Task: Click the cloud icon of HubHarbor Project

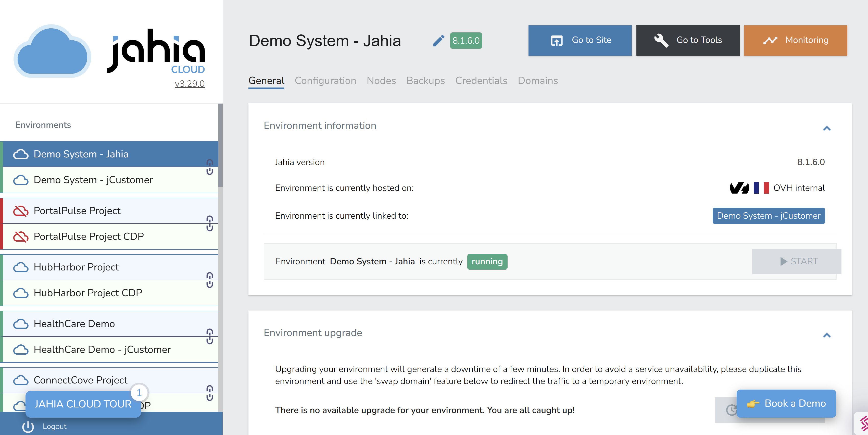Action: [x=21, y=267]
